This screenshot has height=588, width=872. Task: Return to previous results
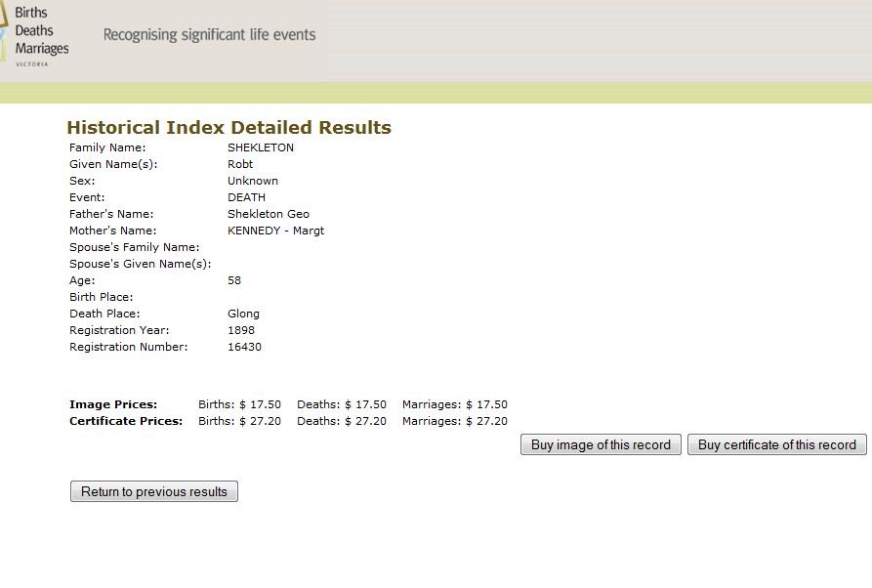coord(154,491)
